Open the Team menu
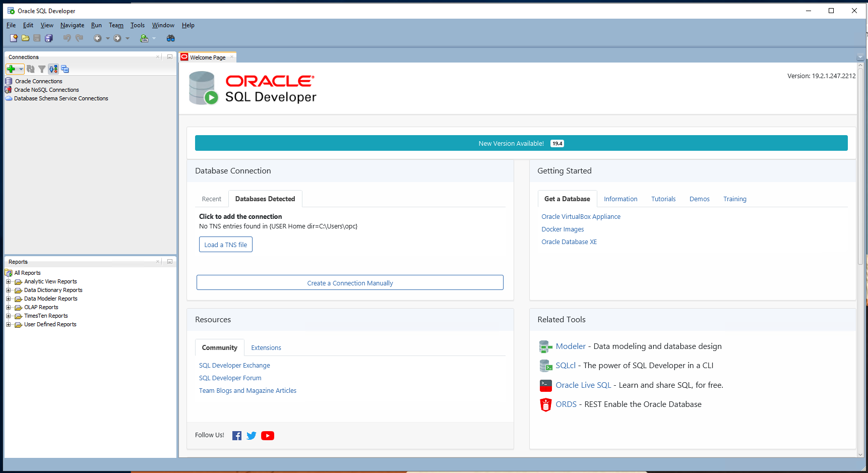The width and height of the screenshot is (868, 473). point(116,25)
